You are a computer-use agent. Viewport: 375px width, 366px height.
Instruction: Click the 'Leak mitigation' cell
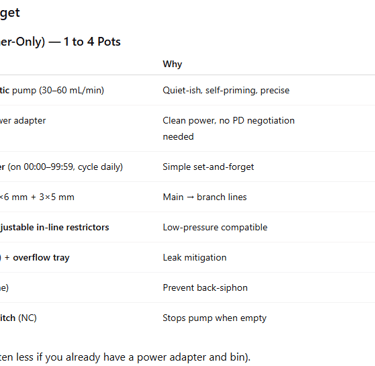click(x=194, y=257)
